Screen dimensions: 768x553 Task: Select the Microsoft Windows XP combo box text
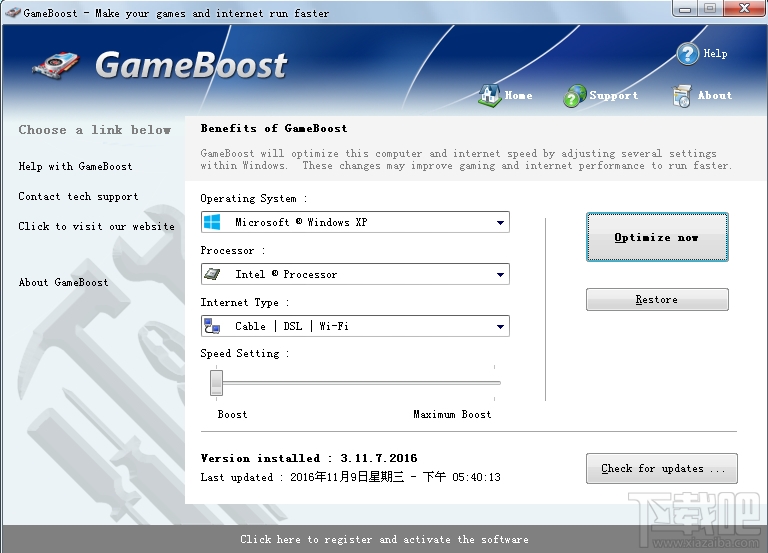[x=301, y=222]
